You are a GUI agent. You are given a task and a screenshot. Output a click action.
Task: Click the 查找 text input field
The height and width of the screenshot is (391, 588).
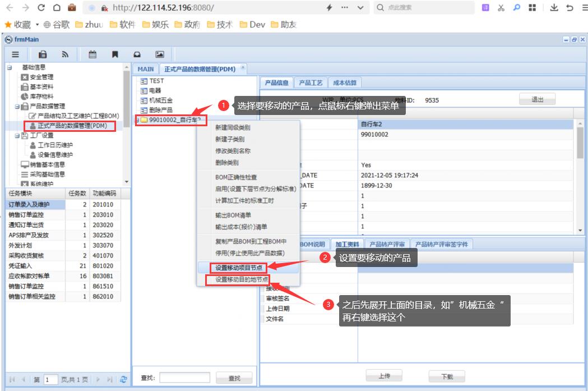pos(184,378)
